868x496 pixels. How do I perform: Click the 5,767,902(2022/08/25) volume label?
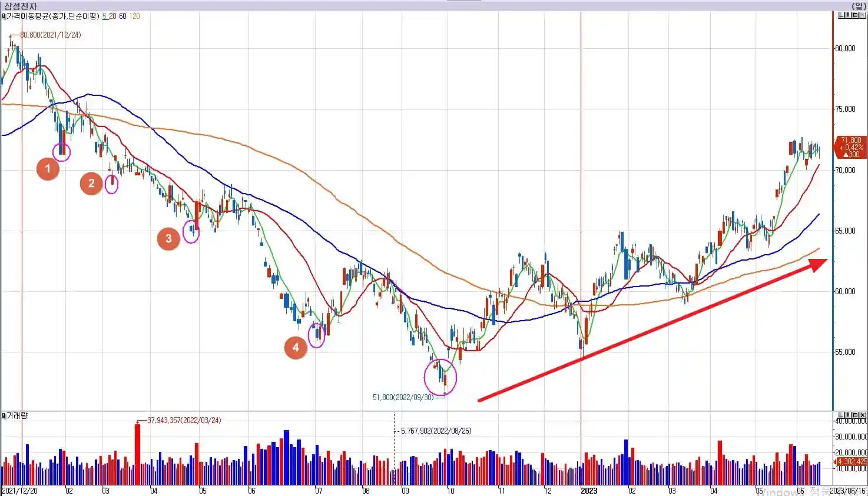click(436, 431)
